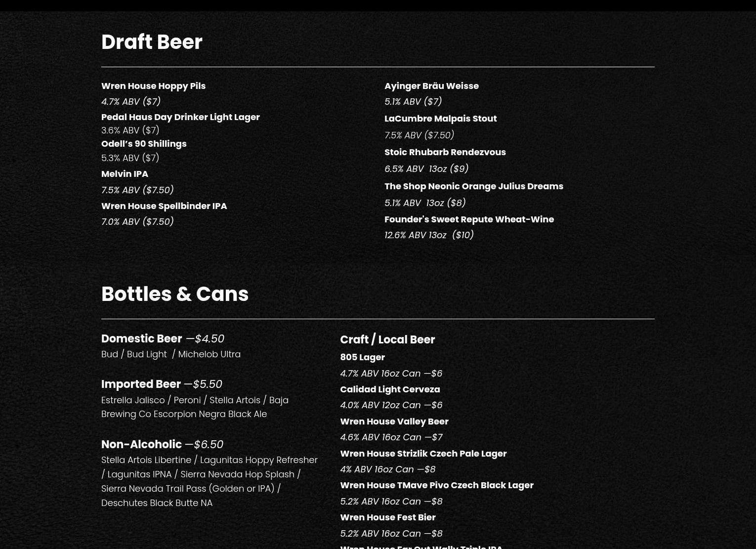The height and width of the screenshot is (549, 756).
Task: Click Pedal Haus Day Drinker Light Lager
Action: (x=180, y=117)
